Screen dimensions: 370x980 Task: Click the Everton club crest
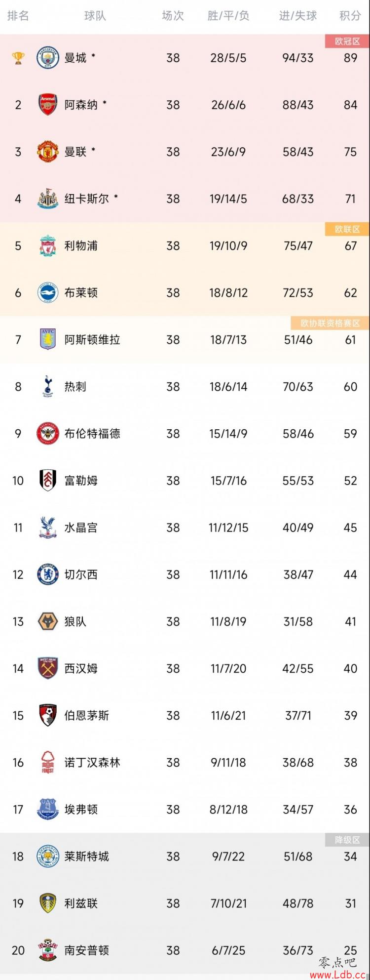point(48,809)
